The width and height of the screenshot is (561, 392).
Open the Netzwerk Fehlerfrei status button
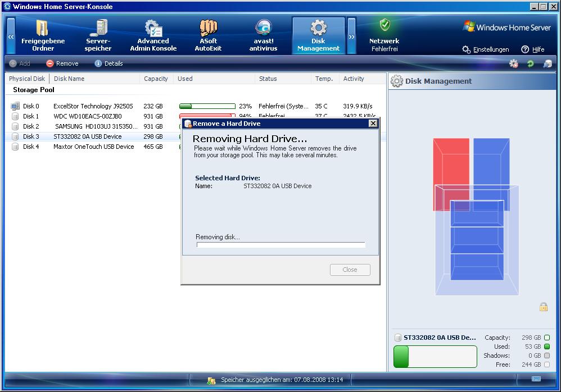click(x=384, y=35)
